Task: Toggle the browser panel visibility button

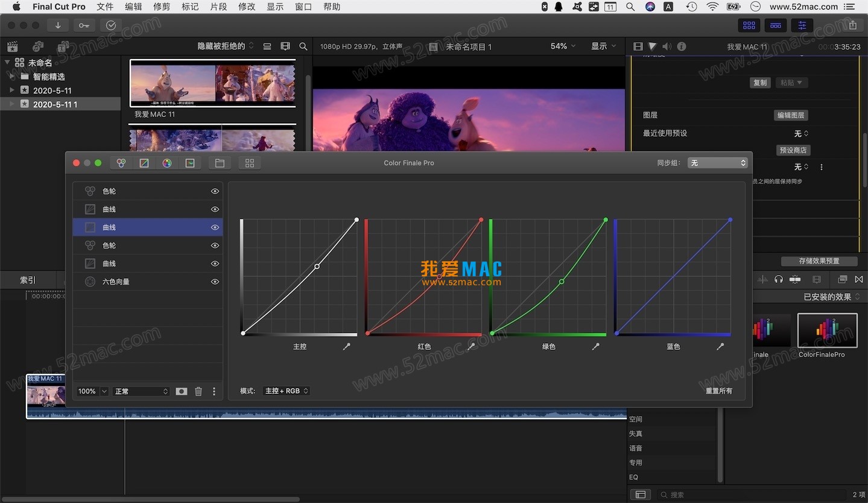Action: (749, 25)
